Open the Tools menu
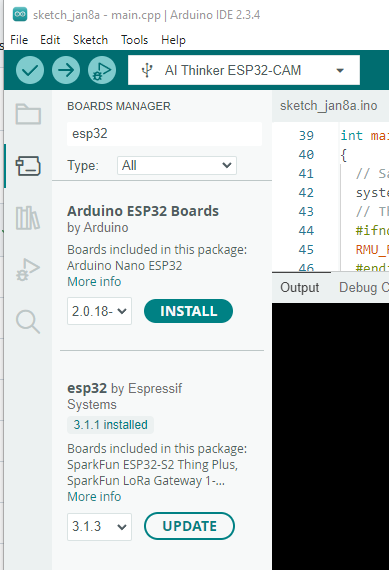 tap(135, 40)
